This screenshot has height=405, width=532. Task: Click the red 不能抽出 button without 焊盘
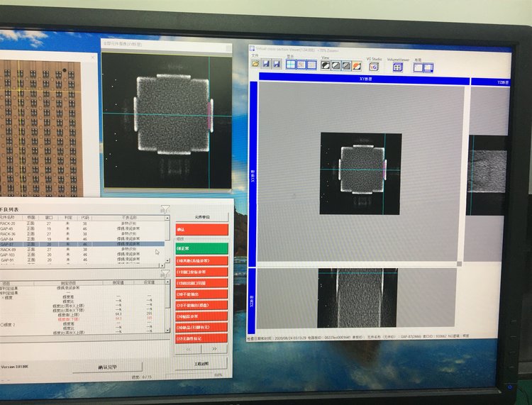[x=202, y=294]
